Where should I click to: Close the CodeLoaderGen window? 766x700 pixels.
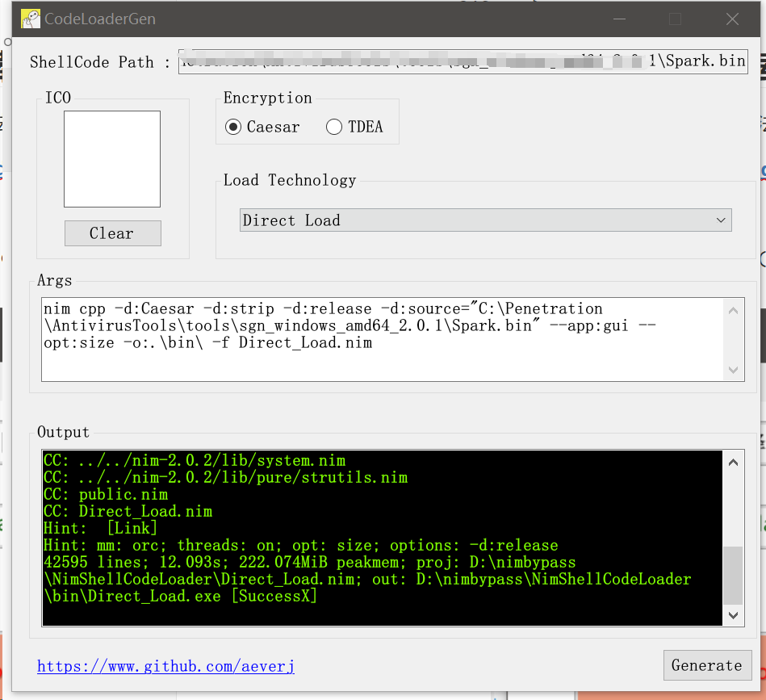coord(732,19)
